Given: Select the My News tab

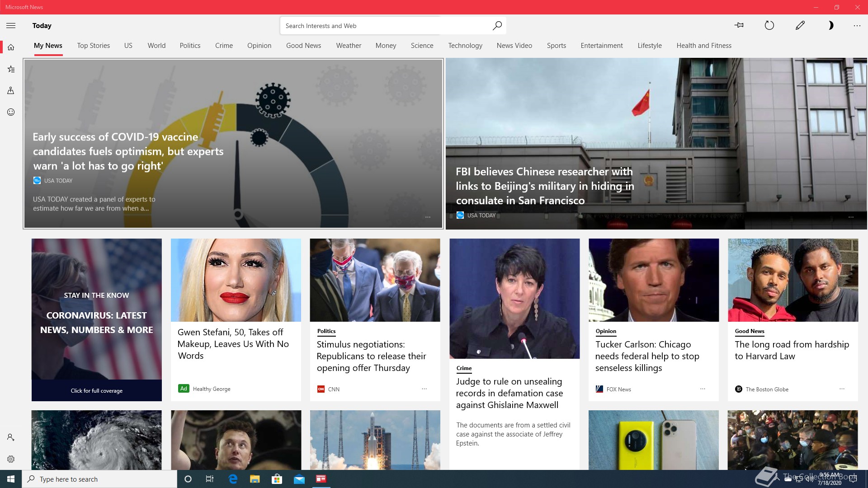Looking at the screenshot, I should click(x=48, y=46).
